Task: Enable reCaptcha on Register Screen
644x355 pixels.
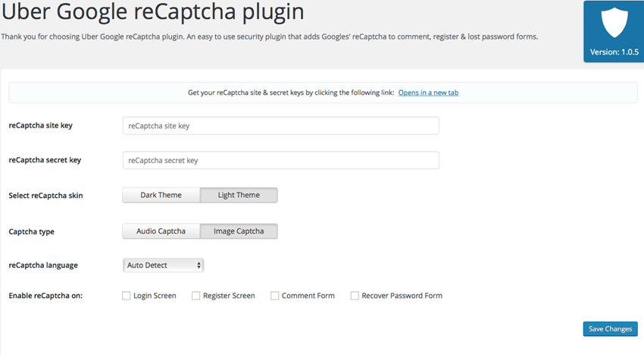Action: pos(196,296)
